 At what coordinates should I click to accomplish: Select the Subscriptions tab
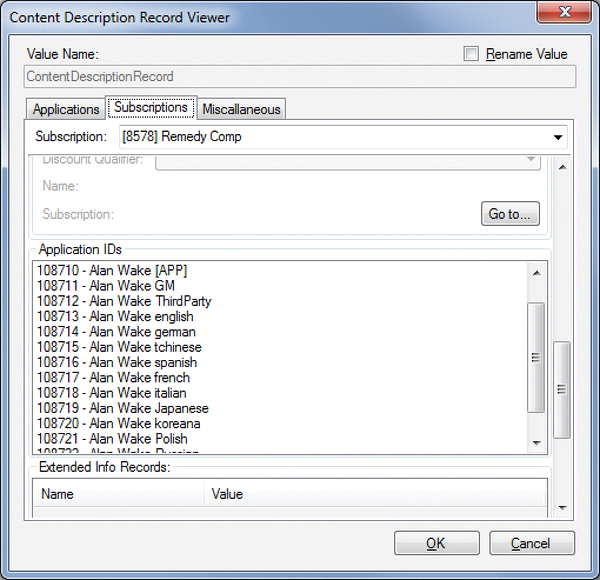(x=151, y=108)
